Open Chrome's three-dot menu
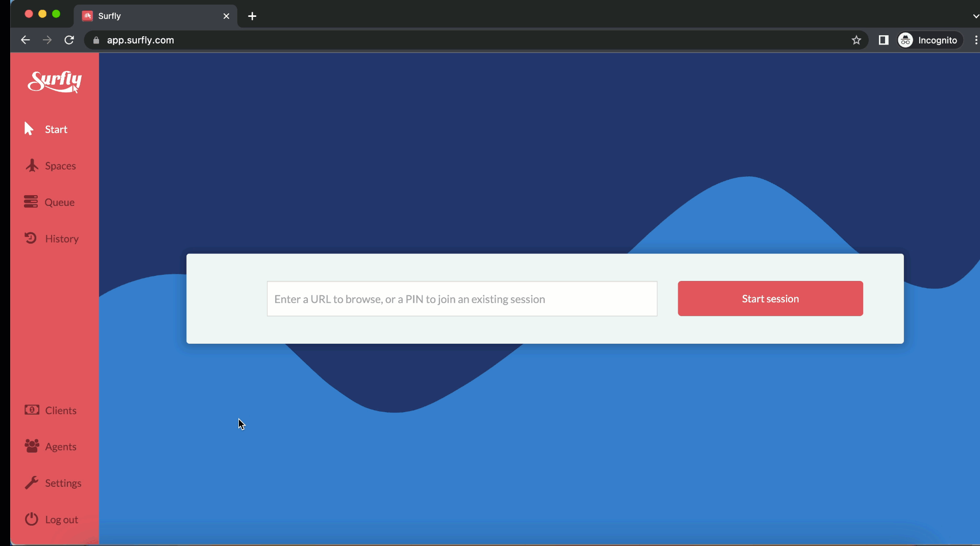 pyautogui.click(x=975, y=40)
